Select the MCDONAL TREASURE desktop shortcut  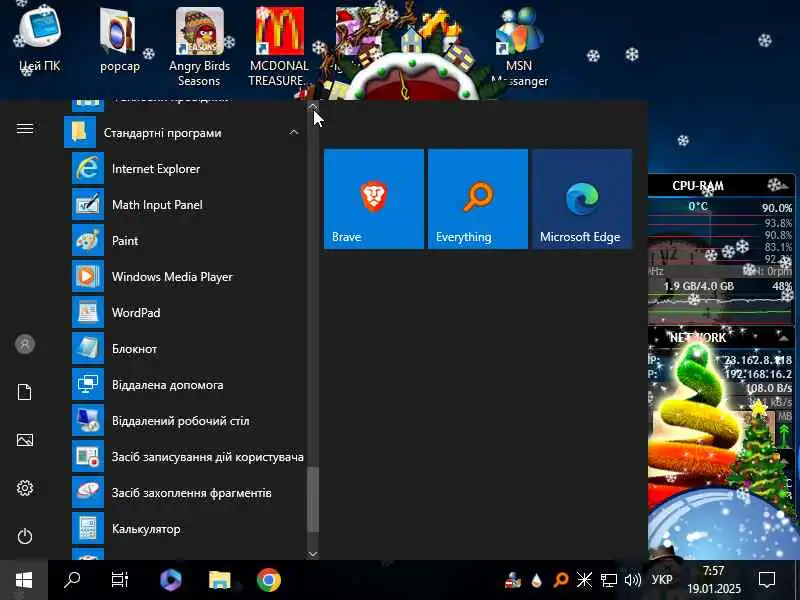[x=279, y=47]
